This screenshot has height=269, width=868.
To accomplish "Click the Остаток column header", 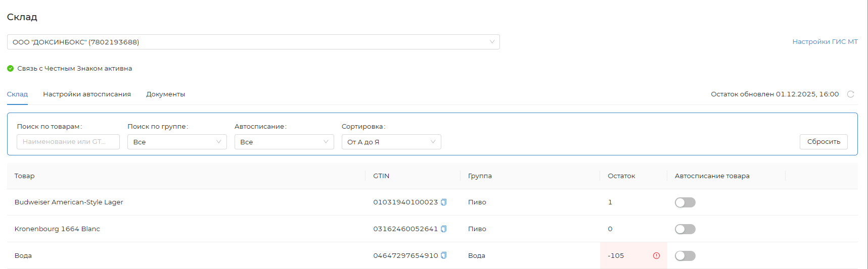I will point(621,176).
